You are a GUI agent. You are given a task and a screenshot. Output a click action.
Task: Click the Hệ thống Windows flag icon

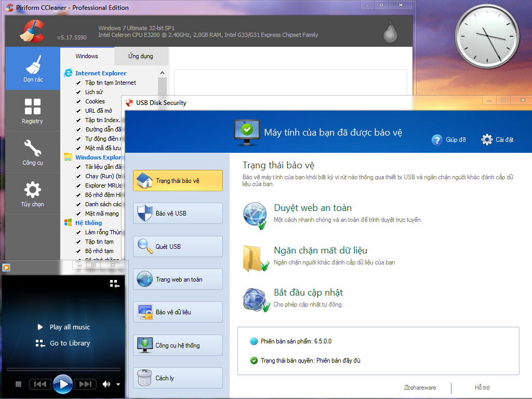pyautogui.click(x=68, y=222)
